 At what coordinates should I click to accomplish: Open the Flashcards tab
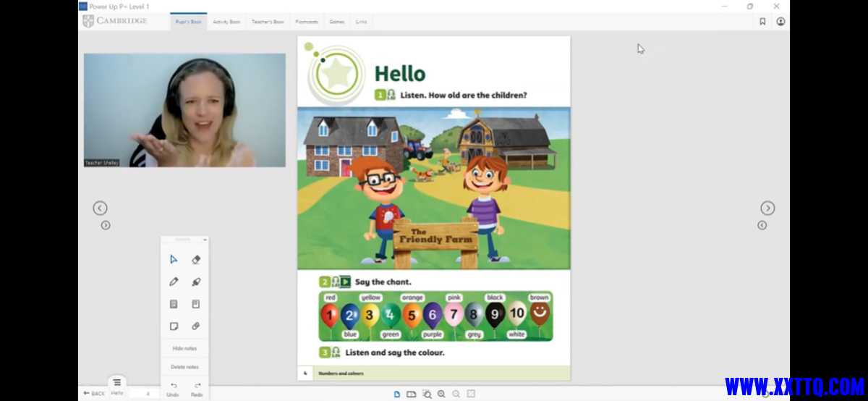pyautogui.click(x=307, y=22)
